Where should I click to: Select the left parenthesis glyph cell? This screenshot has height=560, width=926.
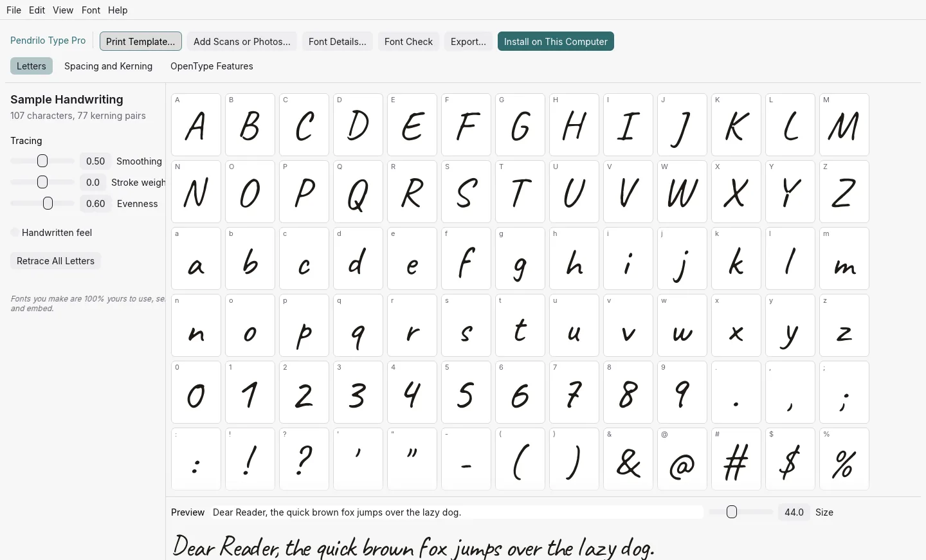point(520,459)
